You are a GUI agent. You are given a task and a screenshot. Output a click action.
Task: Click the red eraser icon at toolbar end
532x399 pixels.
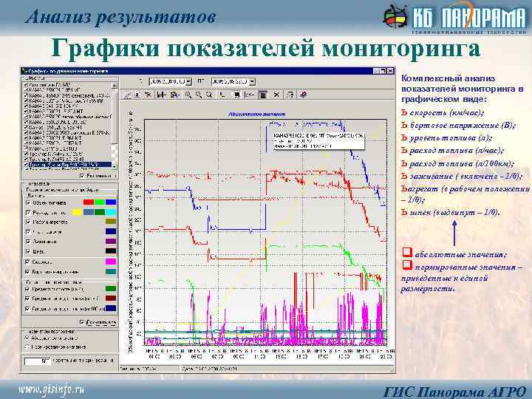point(304,95)
